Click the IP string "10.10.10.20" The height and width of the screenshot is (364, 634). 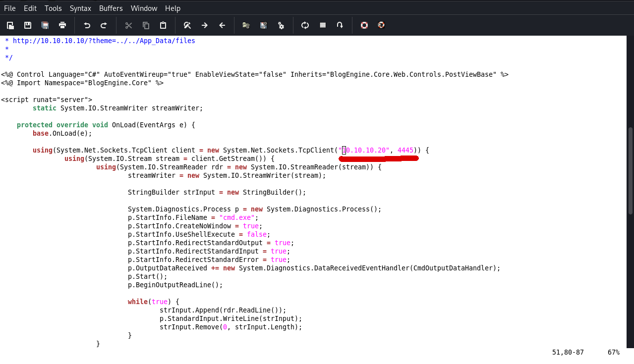tap(364, 150)
